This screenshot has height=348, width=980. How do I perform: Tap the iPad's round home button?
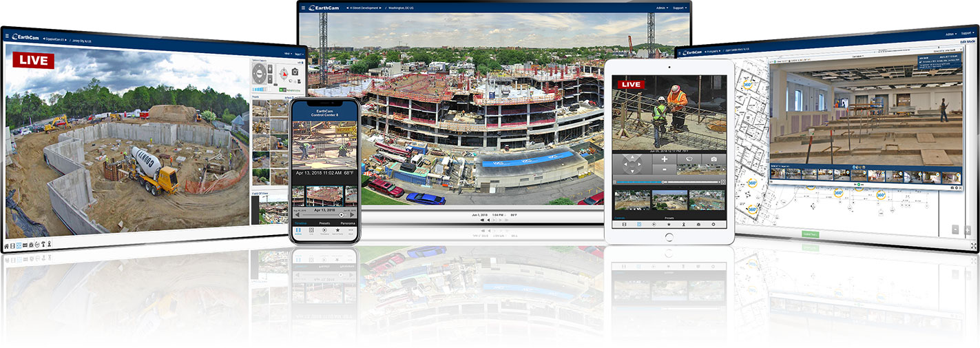pos(669,236)
